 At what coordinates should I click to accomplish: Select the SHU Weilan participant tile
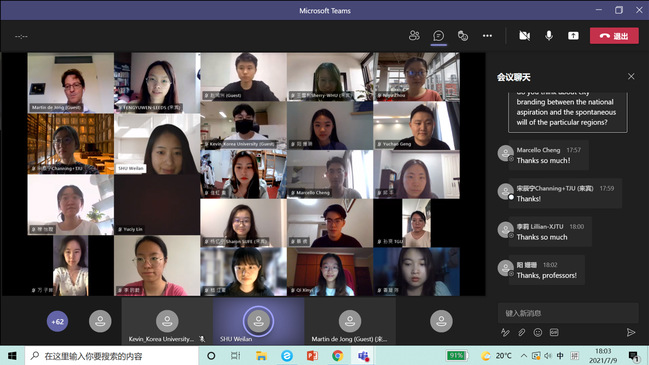(x=259, y=322)
